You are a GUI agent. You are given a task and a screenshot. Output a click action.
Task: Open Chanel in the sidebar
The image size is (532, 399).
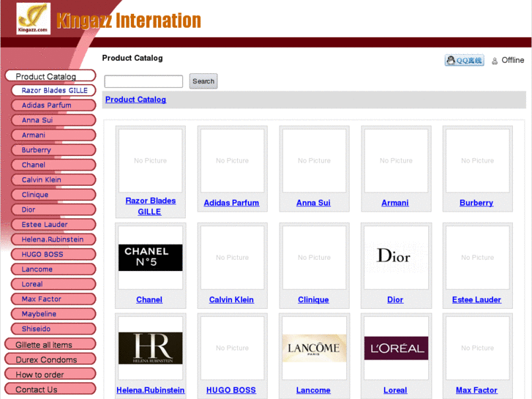tap(53, 165)
